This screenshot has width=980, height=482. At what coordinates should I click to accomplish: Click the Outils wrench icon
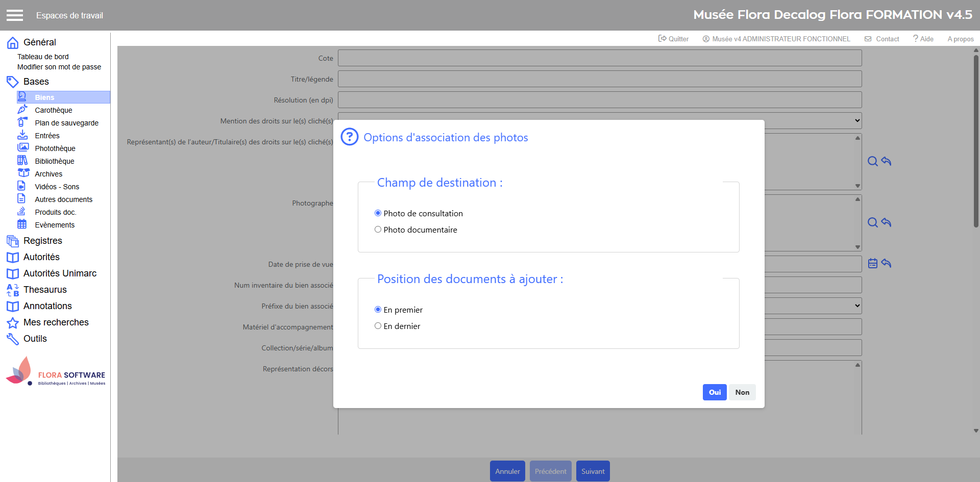13,339
